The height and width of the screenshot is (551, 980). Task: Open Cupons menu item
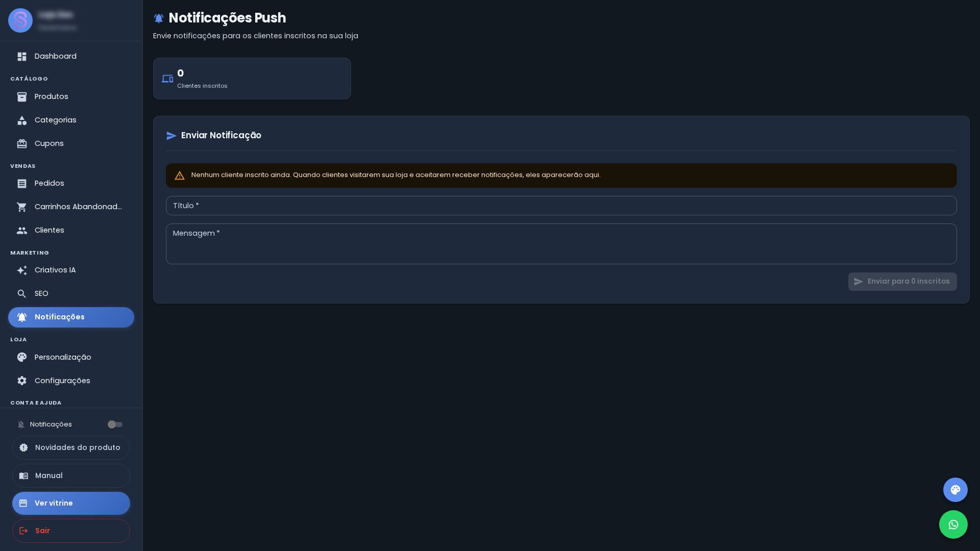(x=71, y=144)
